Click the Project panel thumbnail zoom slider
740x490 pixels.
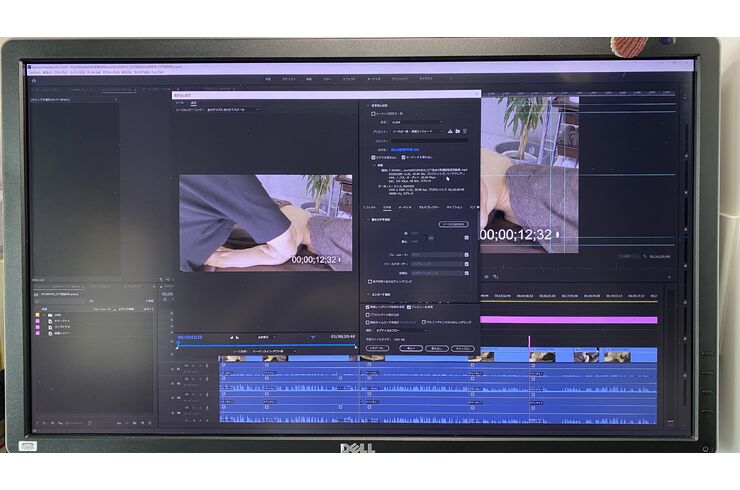tap(74, 423)
